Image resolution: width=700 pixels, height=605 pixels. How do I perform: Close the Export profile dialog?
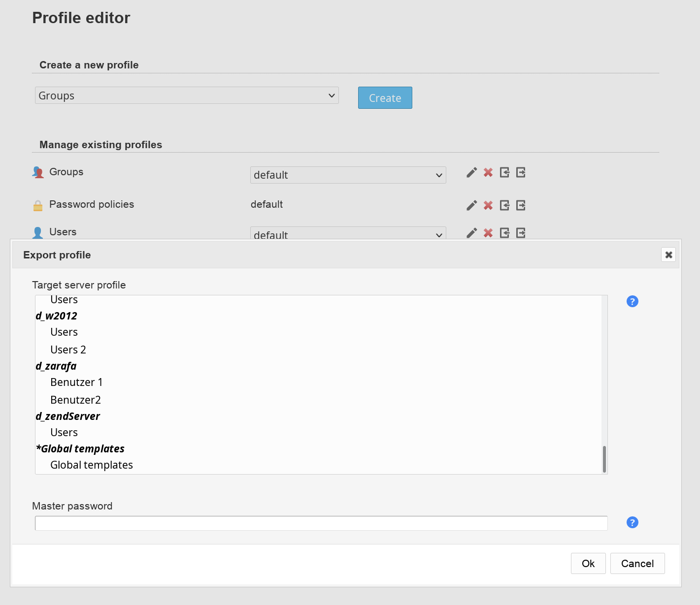click(x=668, y=255)
